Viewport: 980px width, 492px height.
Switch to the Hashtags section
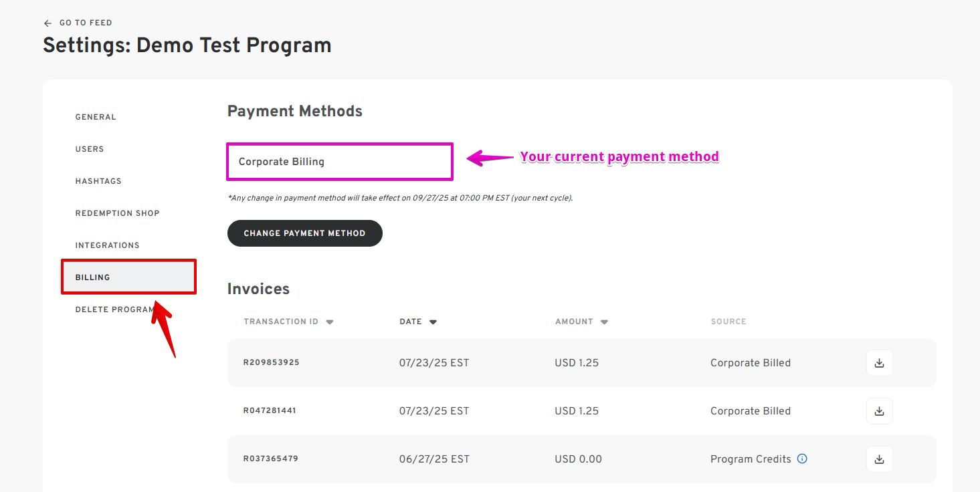point(98,181)
